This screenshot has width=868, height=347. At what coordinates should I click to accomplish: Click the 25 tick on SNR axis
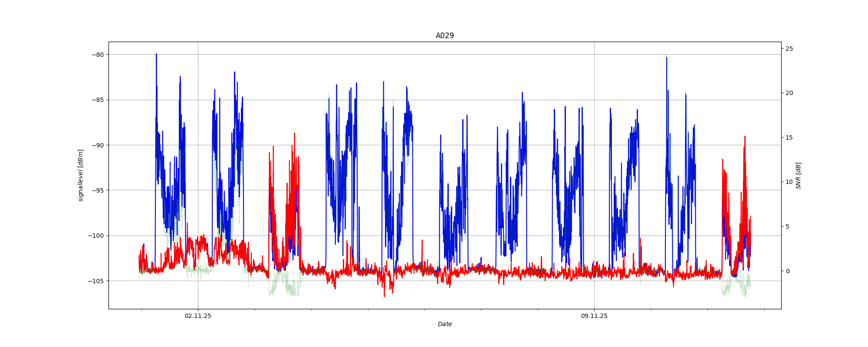point(789,49)
